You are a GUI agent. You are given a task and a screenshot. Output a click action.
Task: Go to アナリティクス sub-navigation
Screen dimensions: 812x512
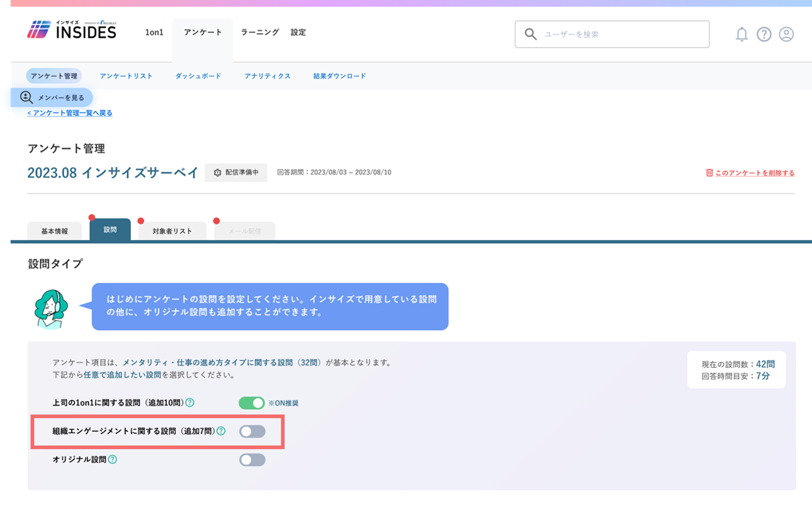268,76
